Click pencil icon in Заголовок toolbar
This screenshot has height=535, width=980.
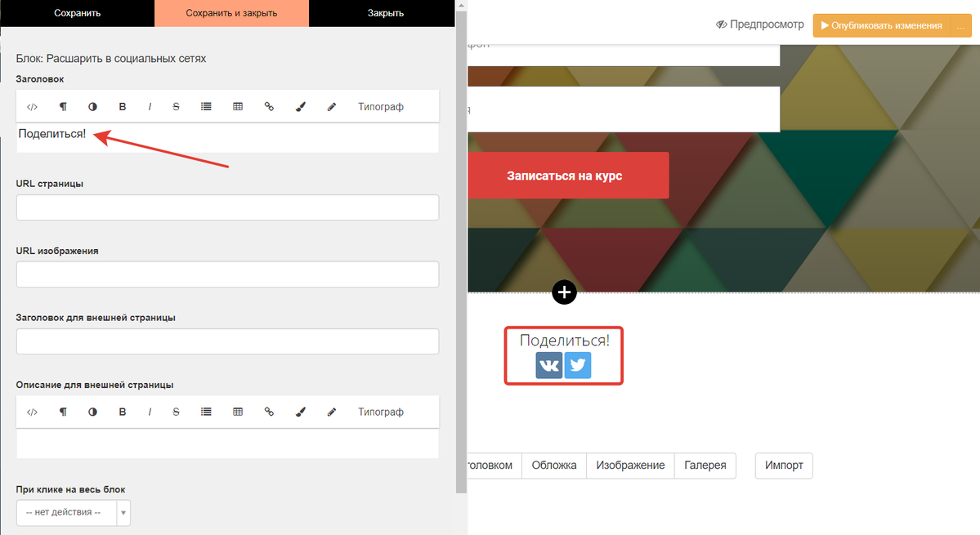332,107
